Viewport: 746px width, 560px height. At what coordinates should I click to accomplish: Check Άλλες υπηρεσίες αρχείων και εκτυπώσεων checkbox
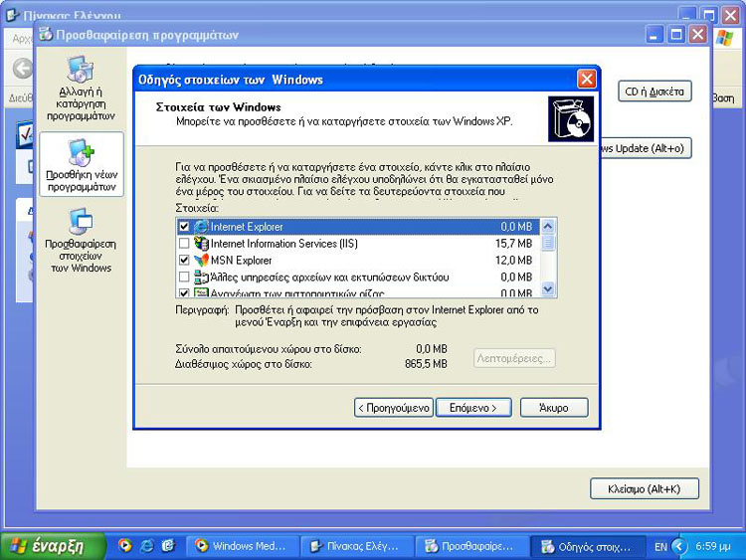(184, 277)
